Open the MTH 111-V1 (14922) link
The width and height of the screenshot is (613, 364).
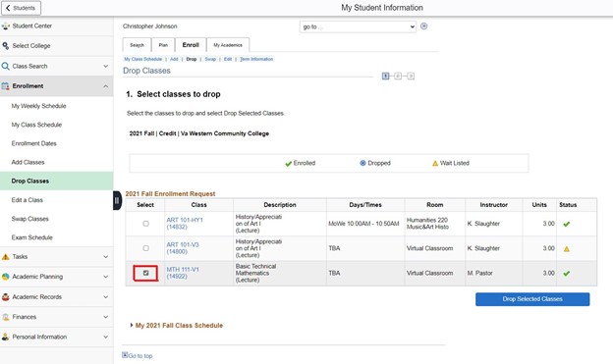tap(183, 273)
